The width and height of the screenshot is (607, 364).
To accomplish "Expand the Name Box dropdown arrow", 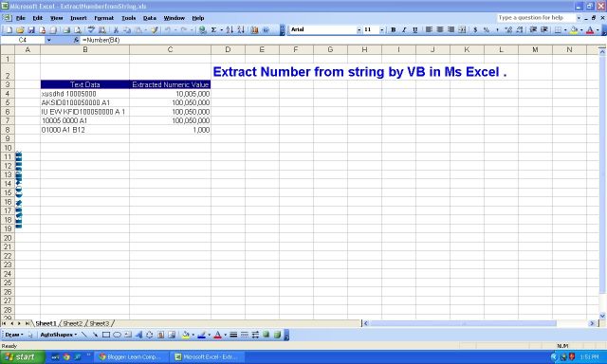I will click(48, 40).
